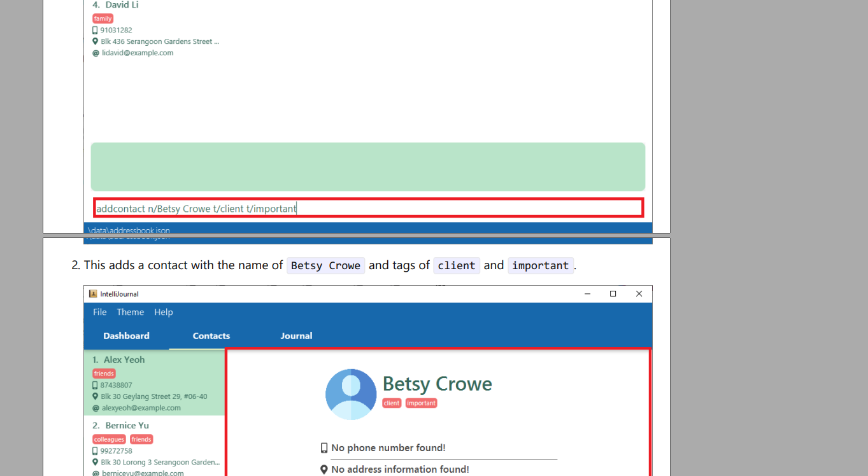Click the phone icon next to 91031282
The width and height of the screenshot is (868, 476).
(x=95, y=30)
